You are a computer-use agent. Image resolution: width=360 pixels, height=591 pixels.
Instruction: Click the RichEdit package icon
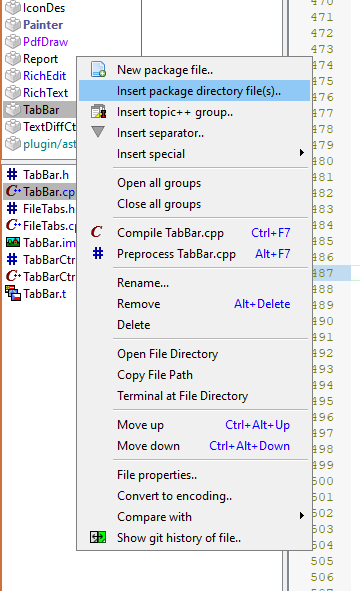point(13,75)
